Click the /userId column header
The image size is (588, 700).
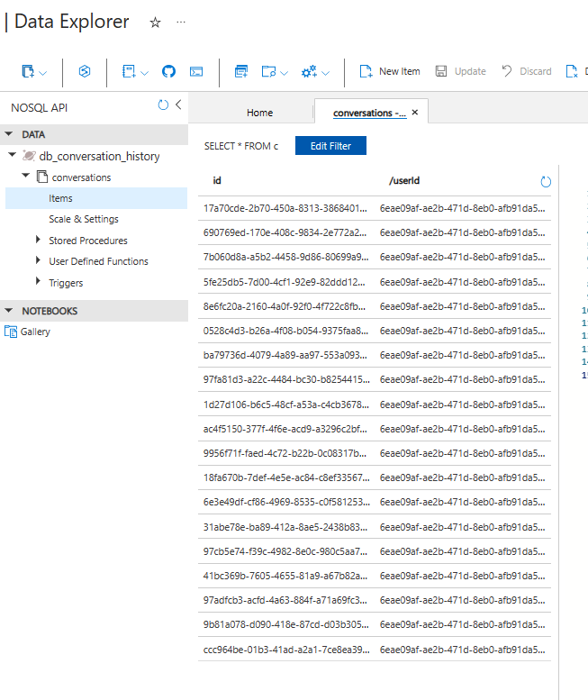404,180
